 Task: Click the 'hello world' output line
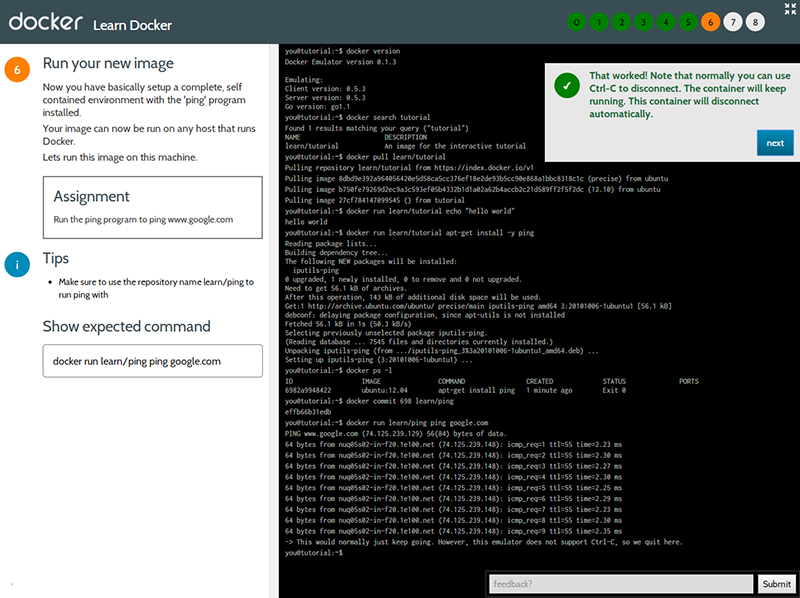[306, 222]
